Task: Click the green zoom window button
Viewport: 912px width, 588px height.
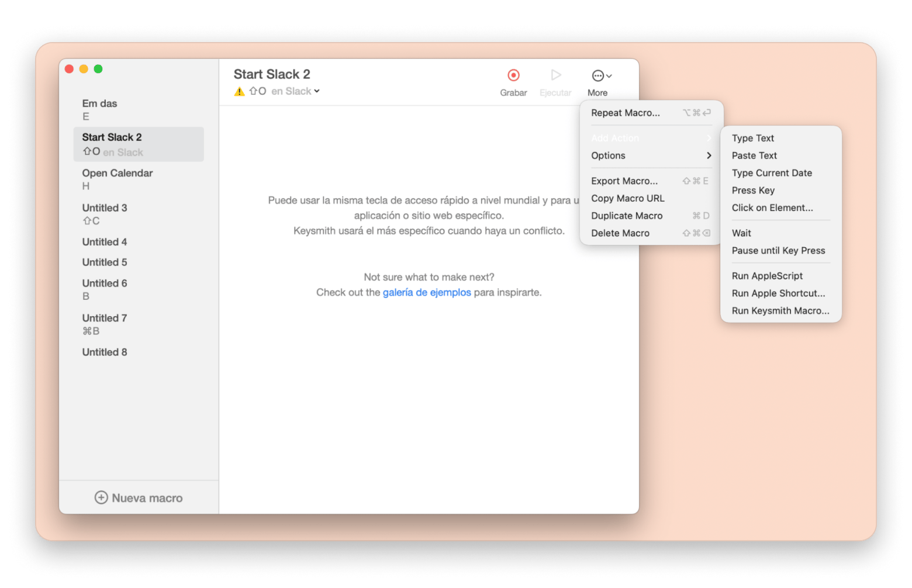Action: tap(98, 69)
